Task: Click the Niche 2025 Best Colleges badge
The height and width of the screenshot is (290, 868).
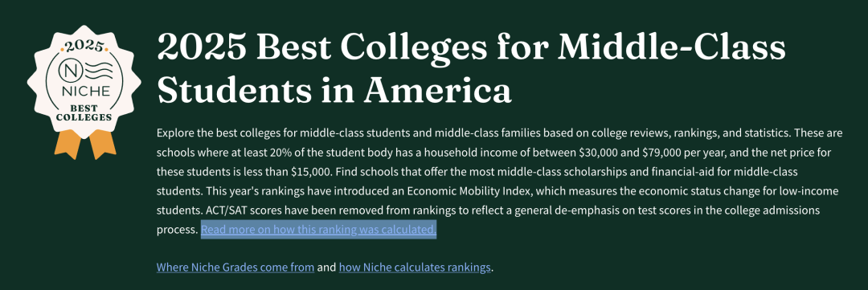Action: pos(84,92)
